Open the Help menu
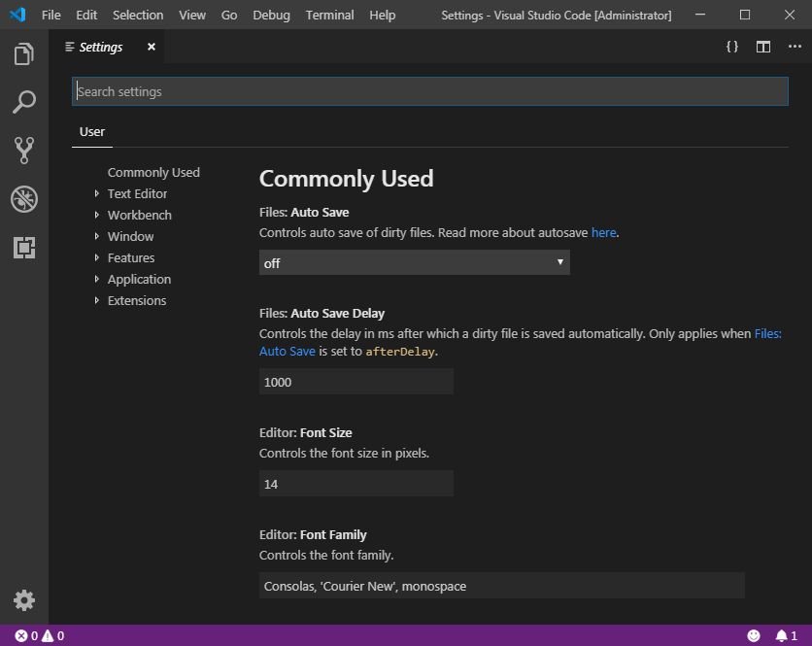 [x=382, y=15]
